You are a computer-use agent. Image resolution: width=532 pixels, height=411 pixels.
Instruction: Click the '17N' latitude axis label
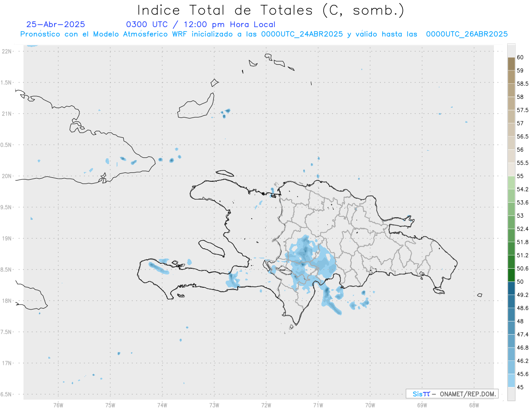coord(8,363)
